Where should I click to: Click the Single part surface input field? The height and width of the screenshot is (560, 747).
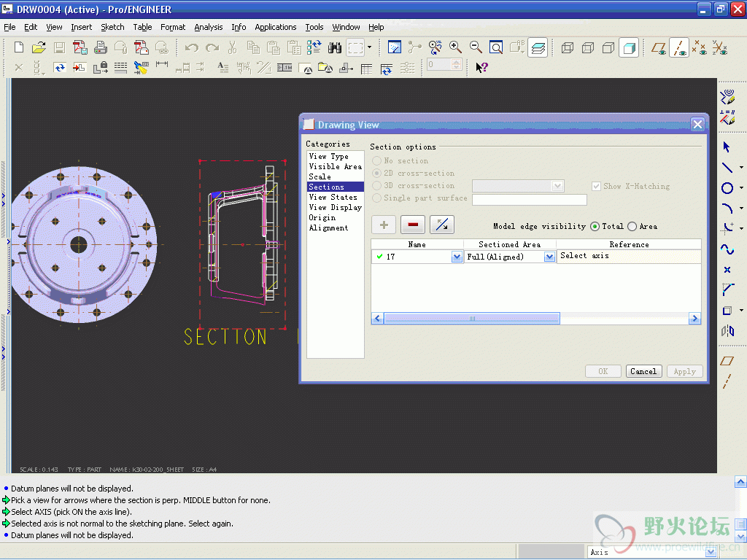530,200
